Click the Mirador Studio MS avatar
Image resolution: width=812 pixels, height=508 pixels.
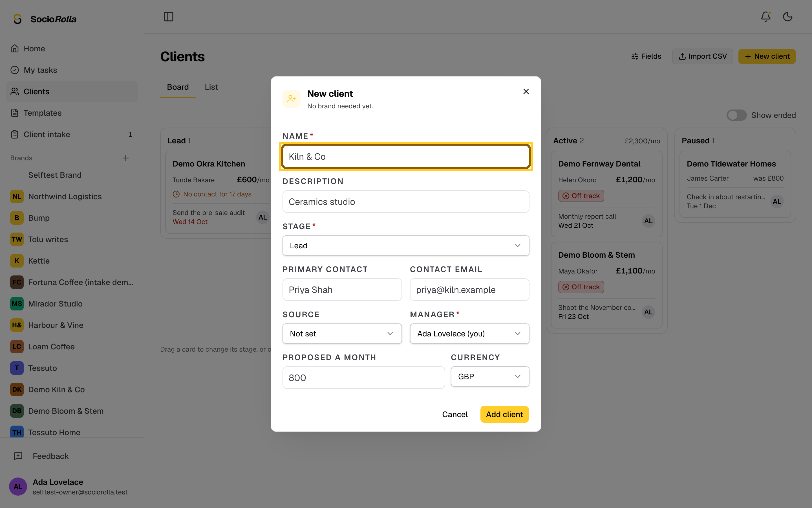point(17,304)
